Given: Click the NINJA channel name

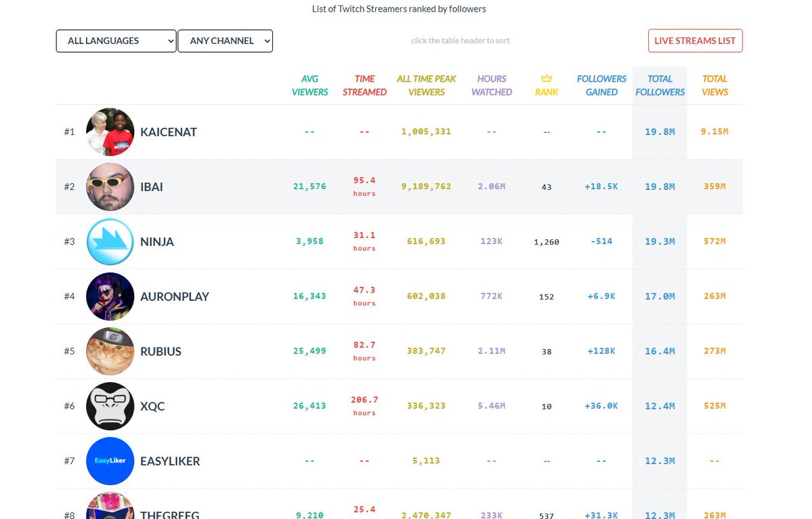Looking at the screenshot, I should tap(157, 242).
